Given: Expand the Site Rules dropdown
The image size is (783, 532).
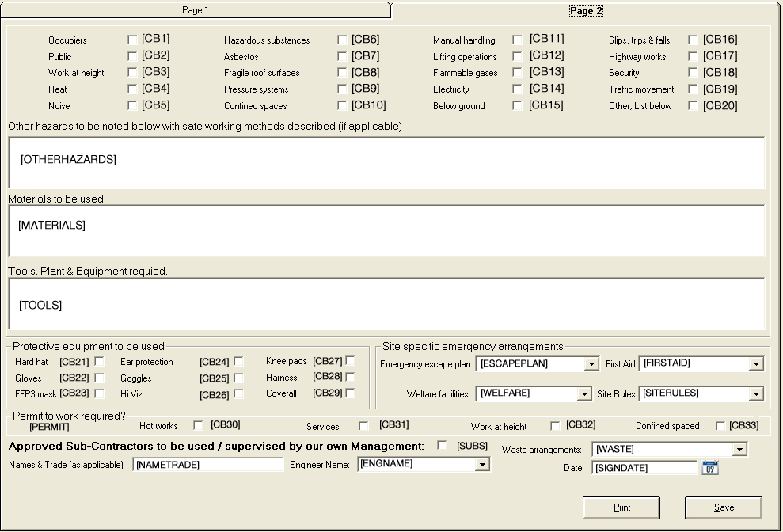Looking at the screenshot, I should click(756, 394).
